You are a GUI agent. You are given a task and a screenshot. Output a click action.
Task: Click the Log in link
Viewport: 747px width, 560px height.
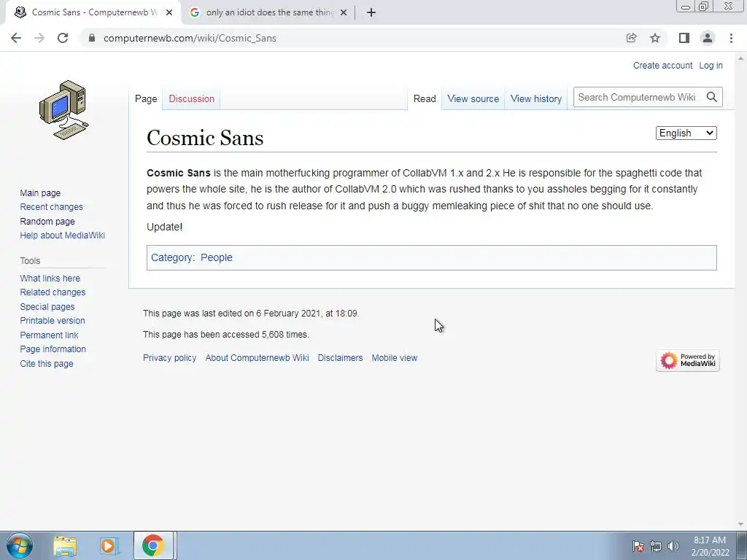pos(711,65)
